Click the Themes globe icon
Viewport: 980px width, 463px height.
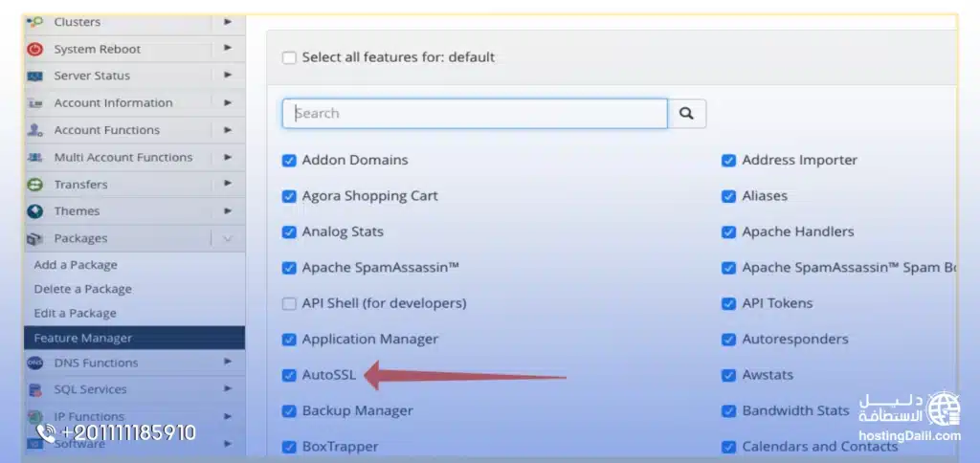(35, 211)
